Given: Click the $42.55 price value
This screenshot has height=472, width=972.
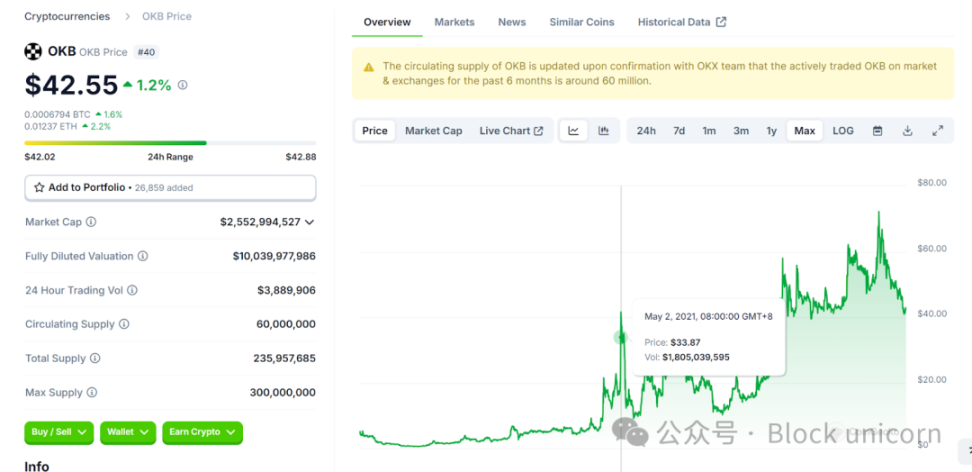Looking at the screenshot, I should click(71, 85).
